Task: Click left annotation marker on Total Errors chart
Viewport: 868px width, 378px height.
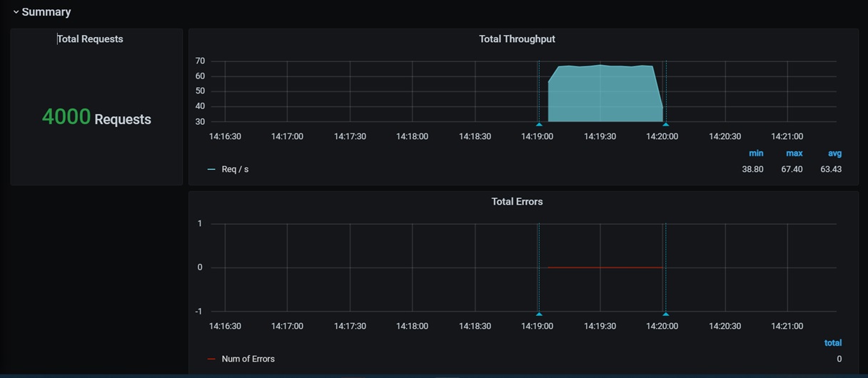Action: tap(539, 314)
